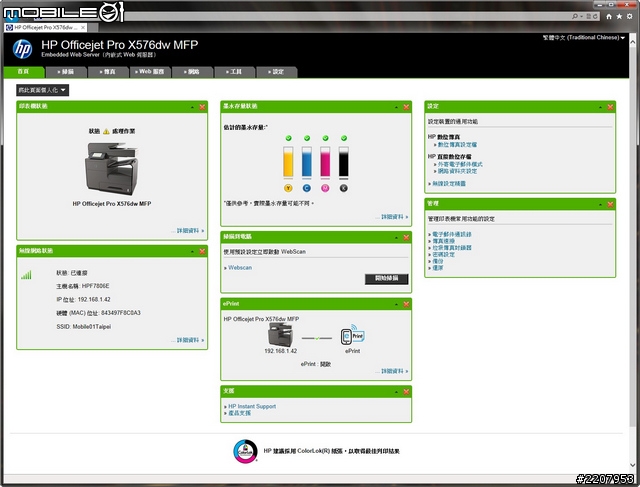640x487 pixels.
Task: Open the Digital Fax Setup (數位傳真設定檔) link
Action: [457, 145]
